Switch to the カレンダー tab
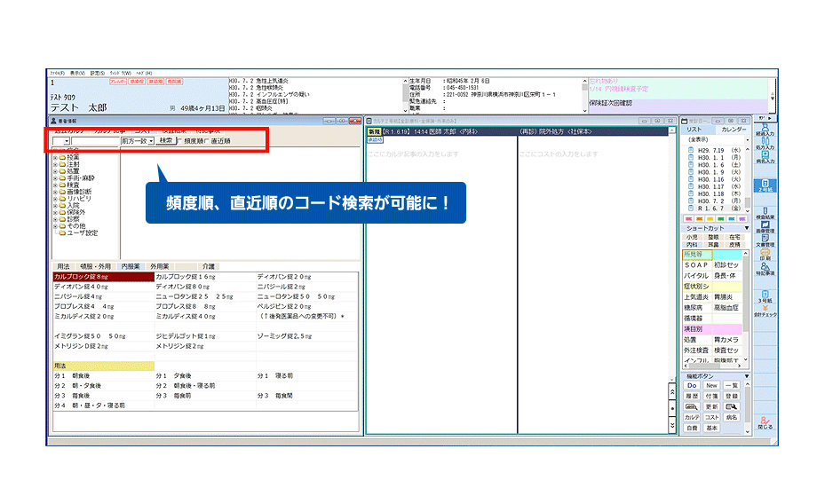 (734, 130)
